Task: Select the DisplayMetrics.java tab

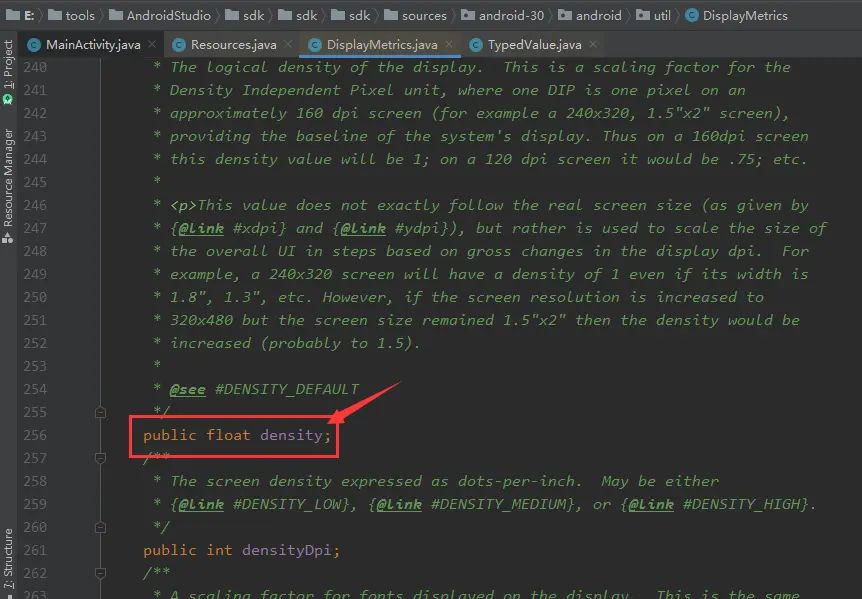Action: pyautogui.click(x=382, y=45)
